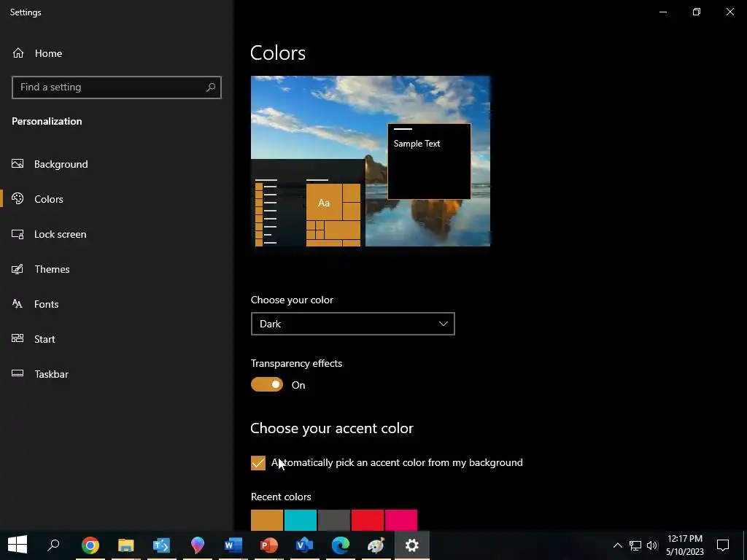Click the Taskbar icon in sidebar
Screen dimensions: 747x560
[x=18, y=373]
